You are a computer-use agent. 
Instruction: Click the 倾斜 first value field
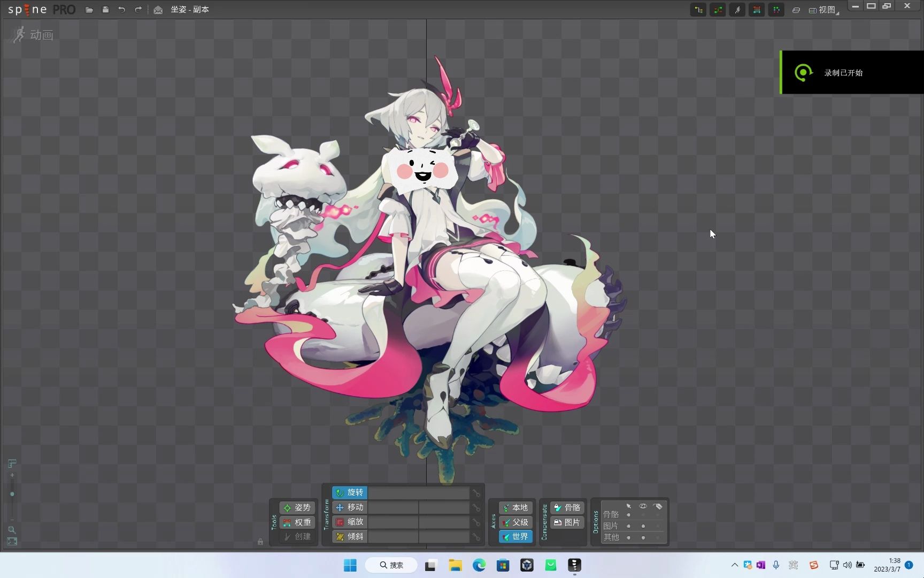pos(393,536)
